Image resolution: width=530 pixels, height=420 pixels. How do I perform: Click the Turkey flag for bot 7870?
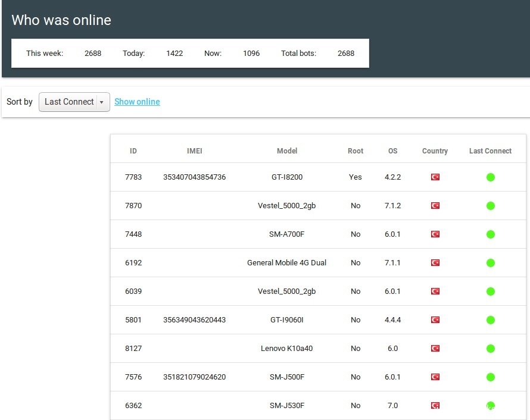[435, 206]
